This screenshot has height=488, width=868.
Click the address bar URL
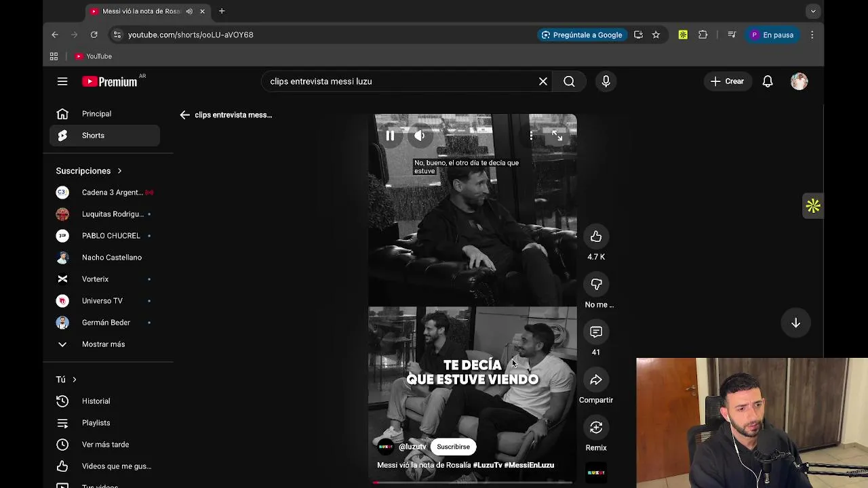[191, 35]
